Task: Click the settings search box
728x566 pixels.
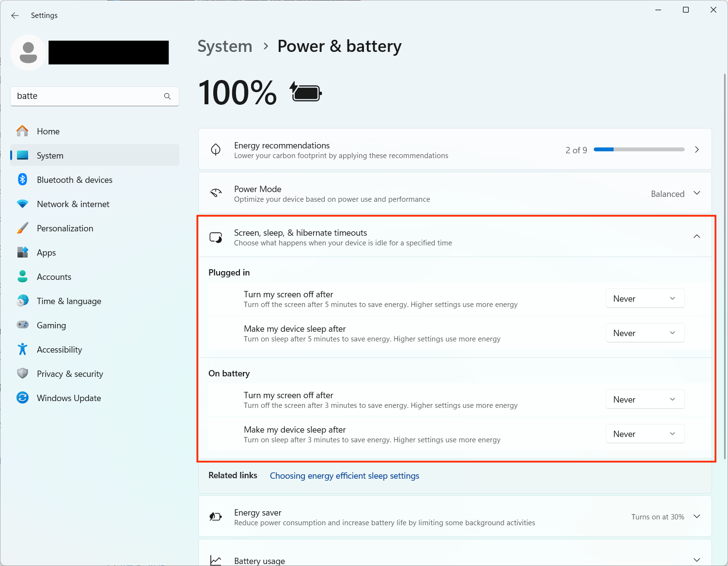Action: [x=87, y=96]
